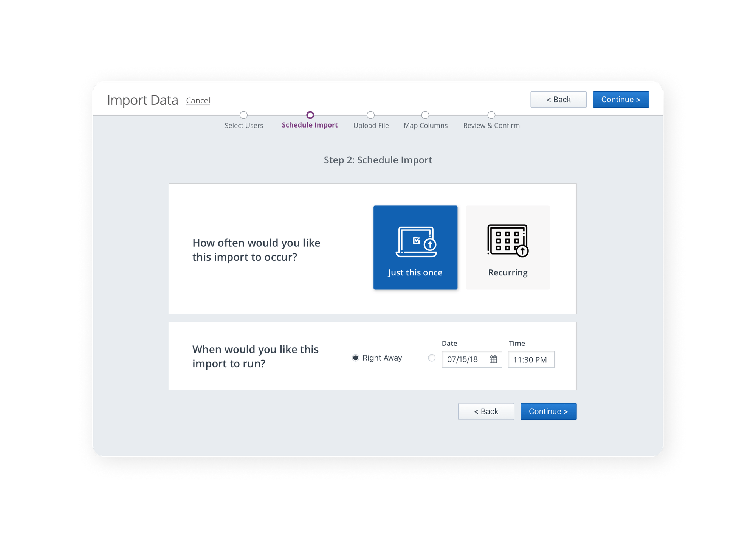The height and width of the screenshot is (538, 756).
Task: Click the Upload File step circle
Action: (x=371, y=115)
